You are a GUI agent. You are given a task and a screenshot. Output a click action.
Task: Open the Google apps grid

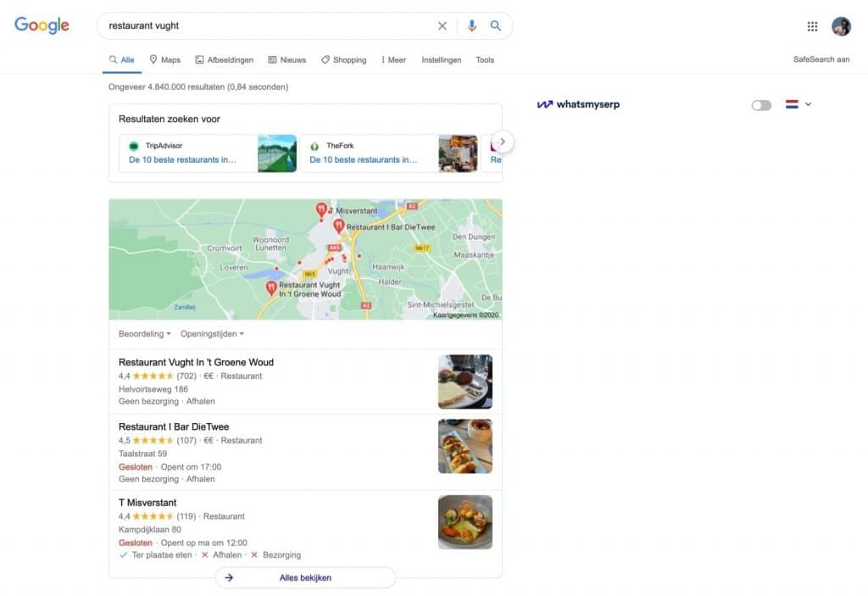click(811, 25)
